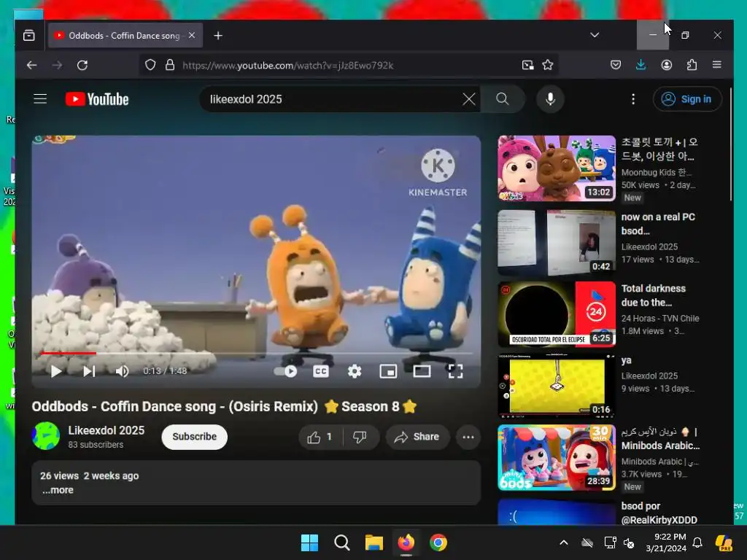
Task: Open video player settings gear
Action: pos(355,371)
